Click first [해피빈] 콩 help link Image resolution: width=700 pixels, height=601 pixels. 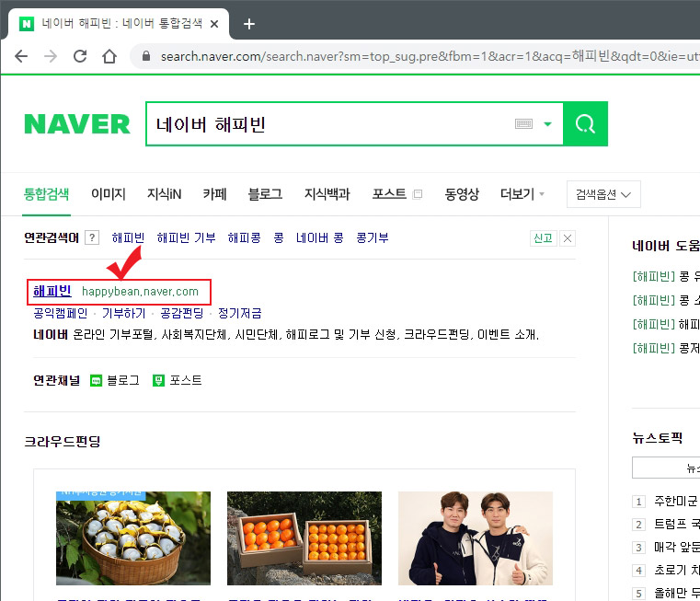click(x=666, y=277)
